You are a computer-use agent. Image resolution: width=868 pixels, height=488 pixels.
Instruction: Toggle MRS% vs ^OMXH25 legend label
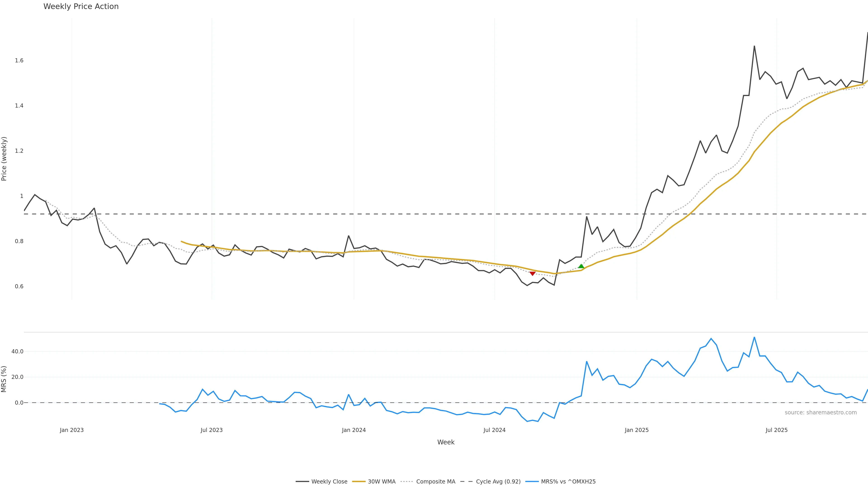click(568, 482)
